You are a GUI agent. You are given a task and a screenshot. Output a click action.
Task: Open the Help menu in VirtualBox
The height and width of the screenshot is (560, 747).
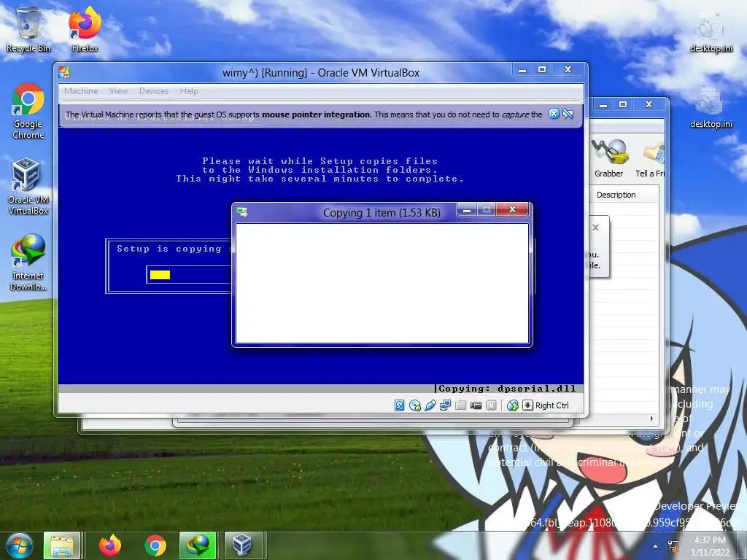(189, 91)
